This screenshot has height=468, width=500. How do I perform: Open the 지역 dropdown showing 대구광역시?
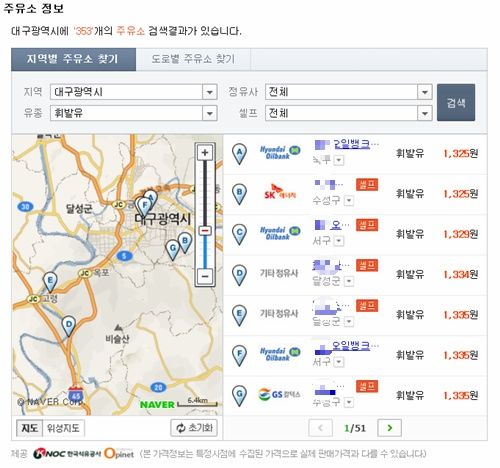134,92
